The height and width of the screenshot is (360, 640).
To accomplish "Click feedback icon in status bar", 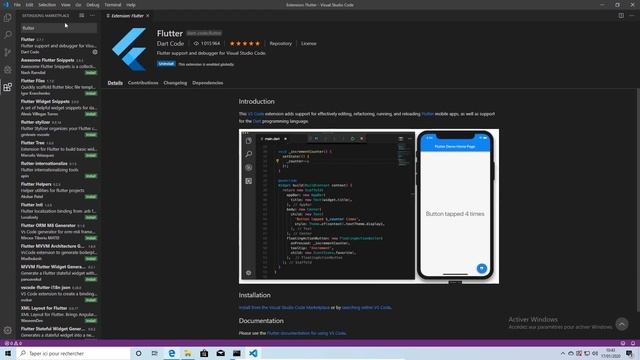I will coord(623,343).
